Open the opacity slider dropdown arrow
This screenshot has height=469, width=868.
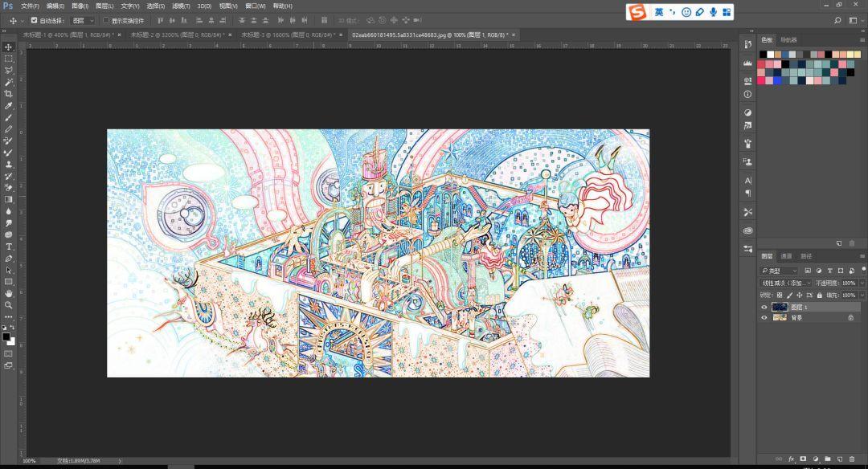coord(862,283)
